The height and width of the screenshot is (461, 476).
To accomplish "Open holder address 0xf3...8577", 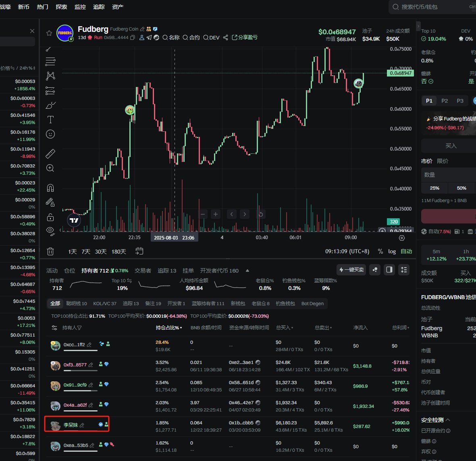I will coord(75,364).
